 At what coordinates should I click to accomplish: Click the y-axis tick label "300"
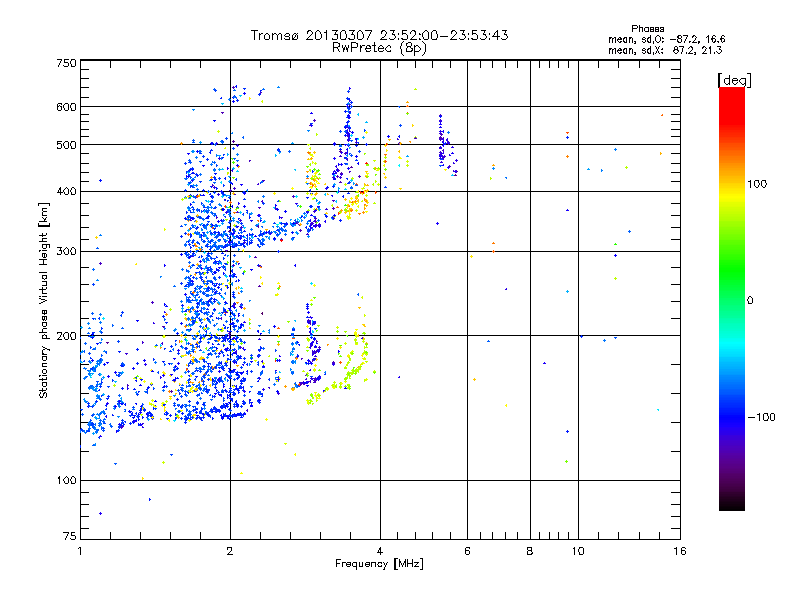(x=66, y=251)
